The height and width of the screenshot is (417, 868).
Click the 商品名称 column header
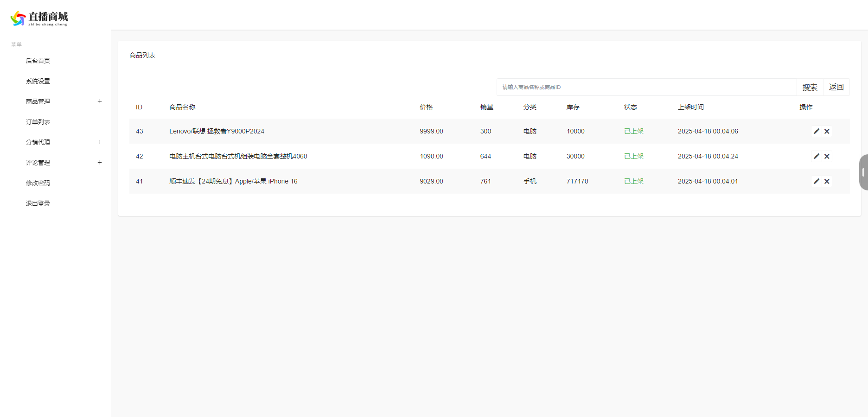pyautogui.click(x=182, y=107)
